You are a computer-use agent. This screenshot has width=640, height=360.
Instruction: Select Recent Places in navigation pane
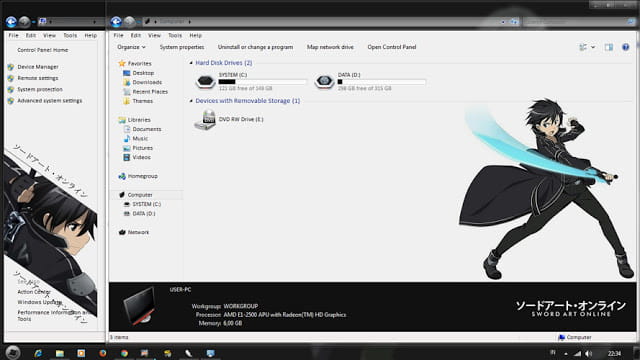point(150,92)
